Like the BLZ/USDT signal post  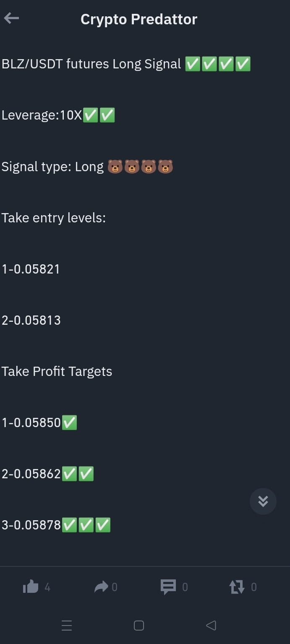32,587
